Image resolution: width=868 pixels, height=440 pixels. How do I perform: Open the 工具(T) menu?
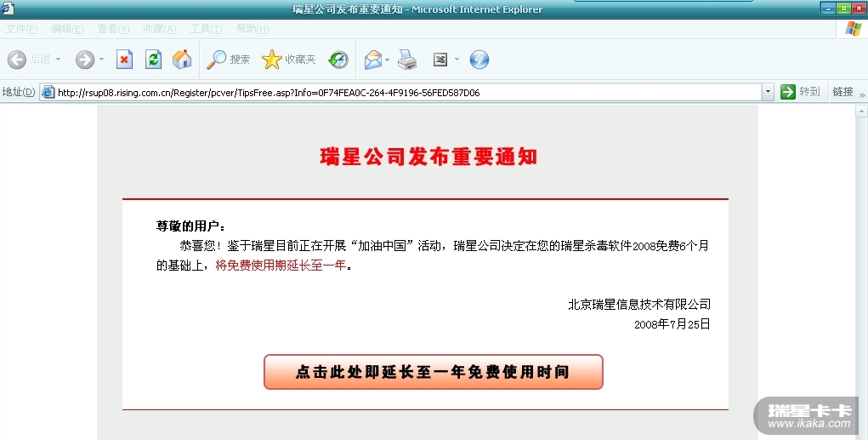pyautogui.click(x=206, y=29)
